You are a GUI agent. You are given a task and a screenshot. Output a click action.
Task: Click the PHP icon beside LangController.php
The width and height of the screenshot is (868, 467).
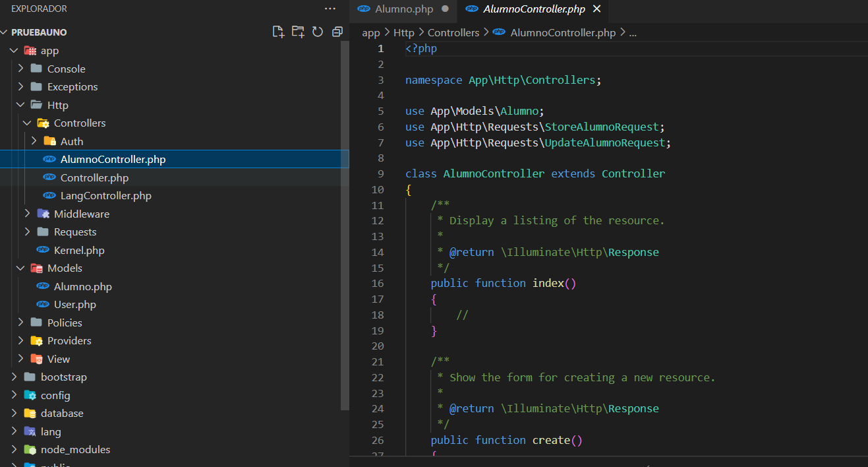[x=49, y=196]
